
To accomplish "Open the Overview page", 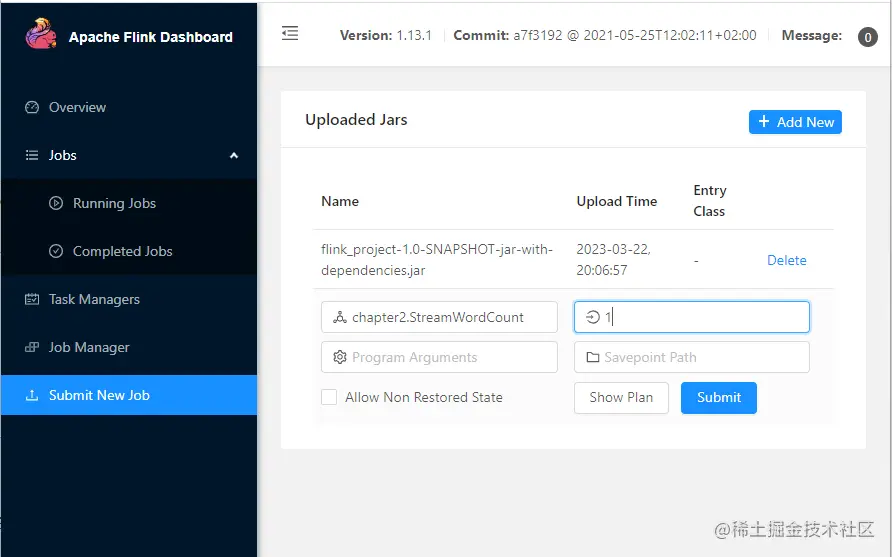I will click(x=129, y=108).
